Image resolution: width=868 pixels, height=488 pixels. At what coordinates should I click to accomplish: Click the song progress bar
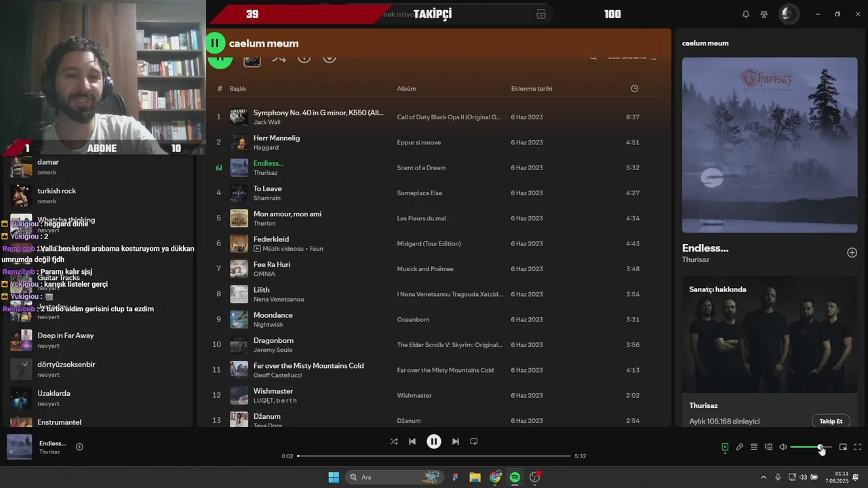(x=434, y=456)
